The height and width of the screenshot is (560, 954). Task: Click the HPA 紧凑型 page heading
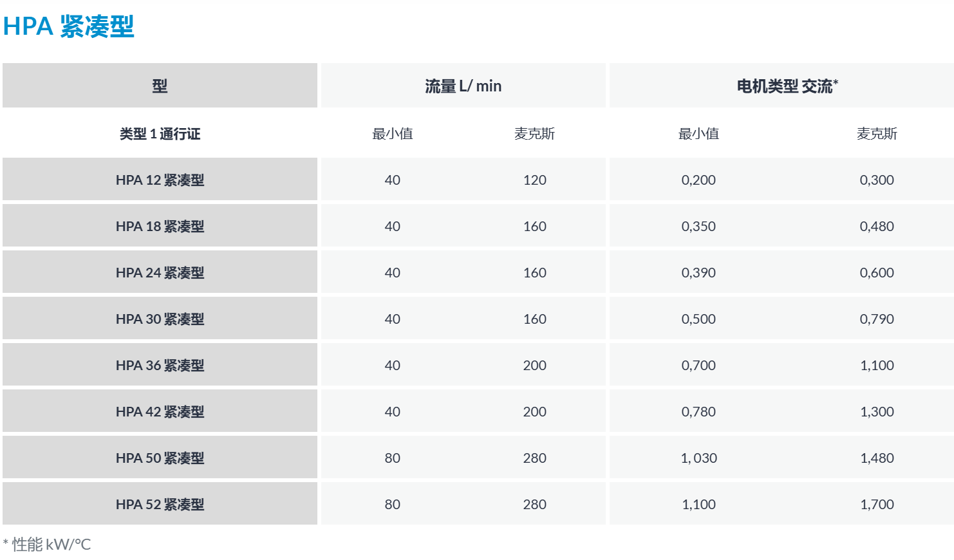click(x=68, y=26)
